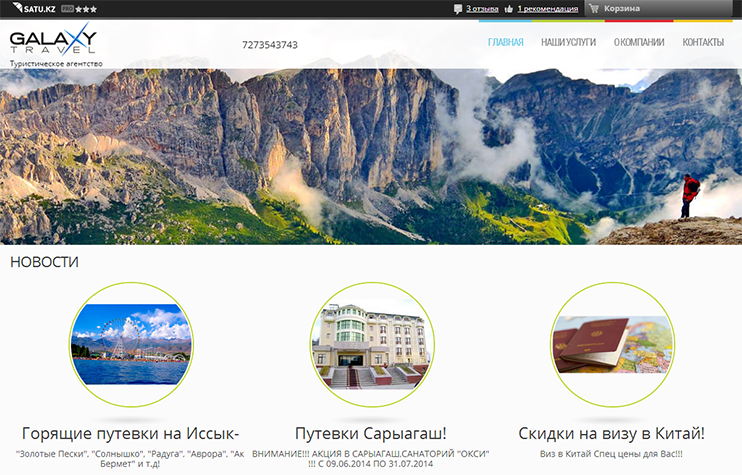Click the thumbs-up recommendation icon
This screenshot has width=742, height=475.
509,9
